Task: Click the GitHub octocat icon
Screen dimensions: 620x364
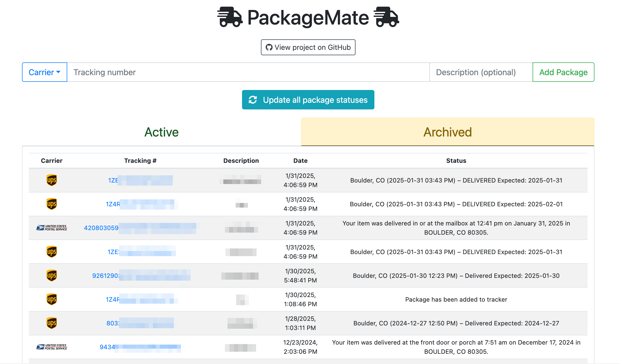Action: [x=269, y=47]
